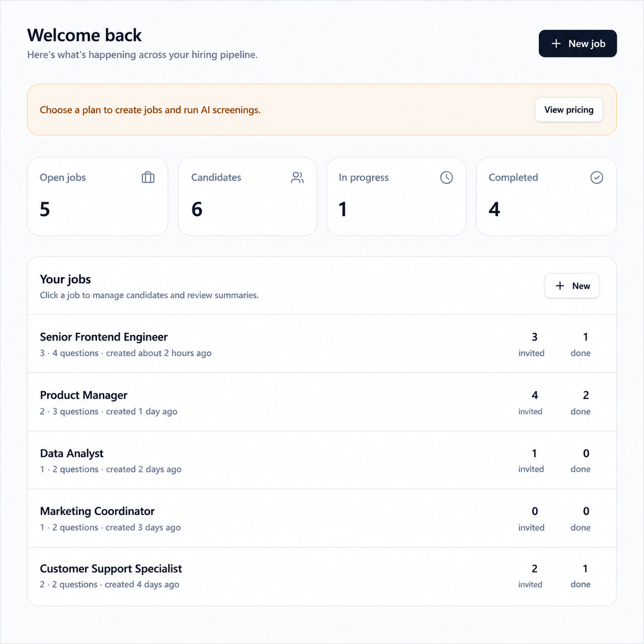
Task: Click the checkmark icon in Completed card
Action: click(596, 178)
